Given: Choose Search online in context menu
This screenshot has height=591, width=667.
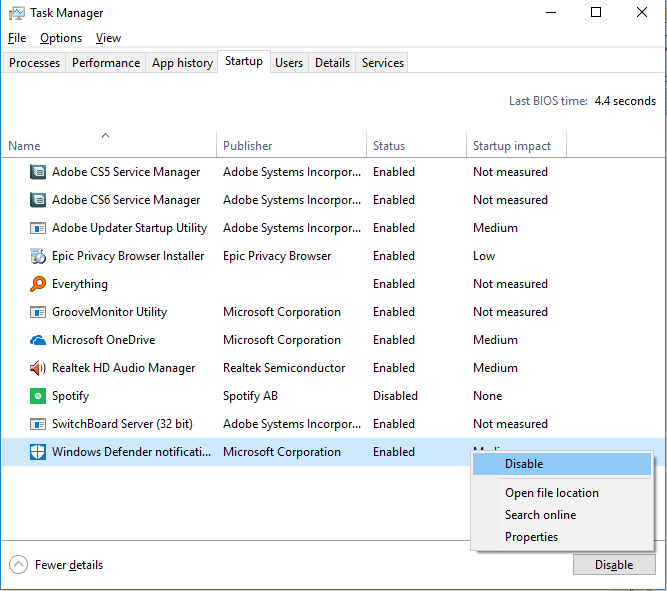Looking at the screenshot, I should click(562, 515).
